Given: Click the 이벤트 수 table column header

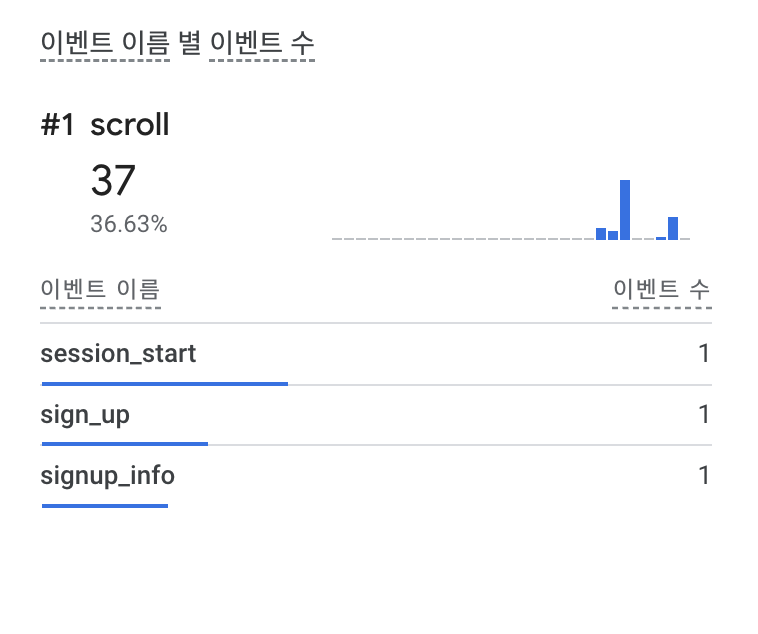Looking at the screenshot, I should pos(661,290).
